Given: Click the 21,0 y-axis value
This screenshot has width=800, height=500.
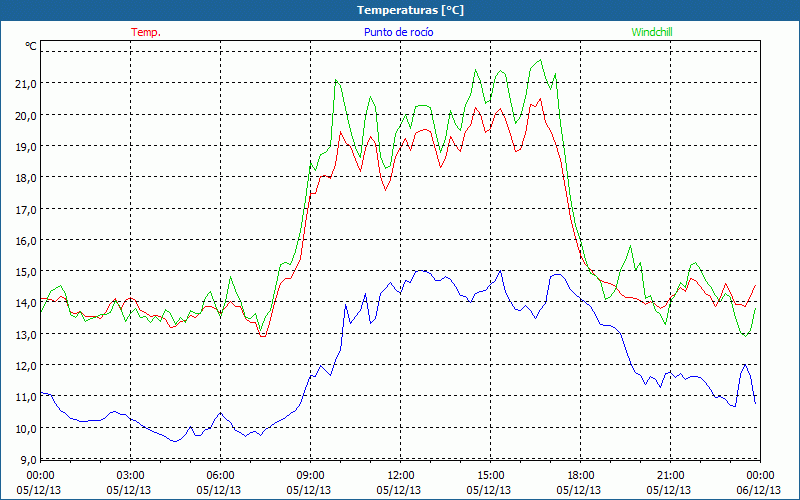Looking at the screenshot, I should click(x=26, y=84).
